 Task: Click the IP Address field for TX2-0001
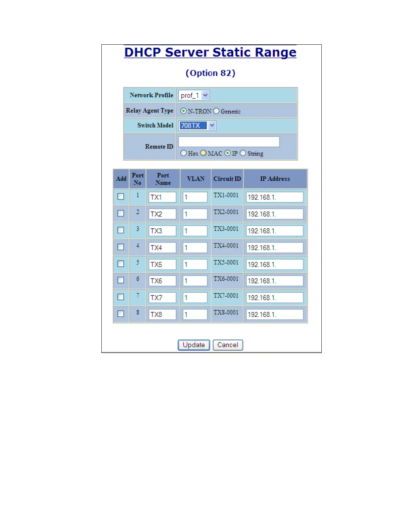[275, 214]
